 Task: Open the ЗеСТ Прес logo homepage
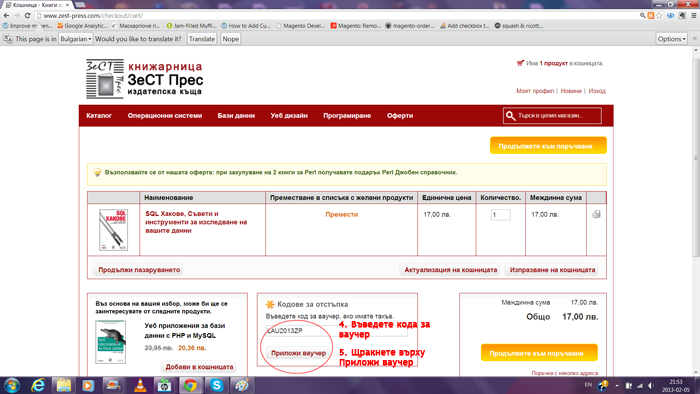coord(145,79)
